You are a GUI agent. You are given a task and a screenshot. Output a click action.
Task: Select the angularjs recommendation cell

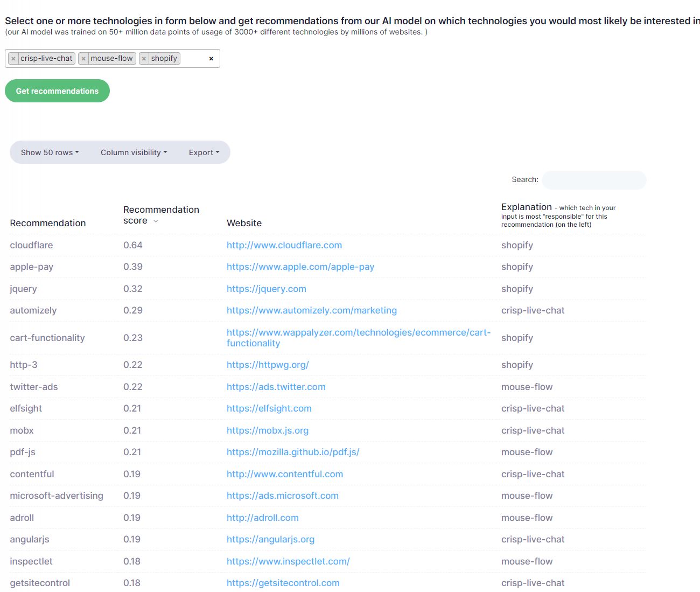(x=30, y=539)
